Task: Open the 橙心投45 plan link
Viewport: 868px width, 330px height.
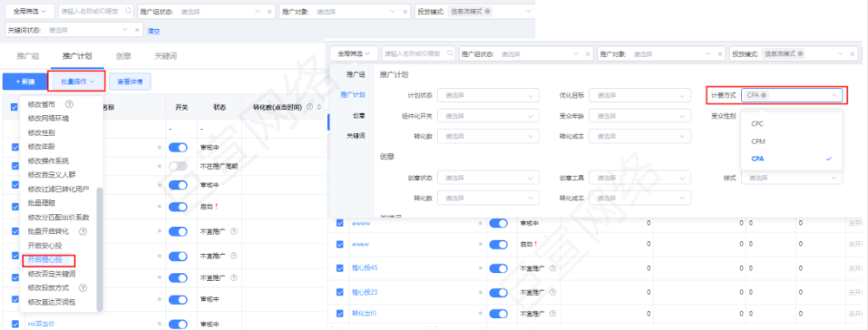Action: (365, 268)
